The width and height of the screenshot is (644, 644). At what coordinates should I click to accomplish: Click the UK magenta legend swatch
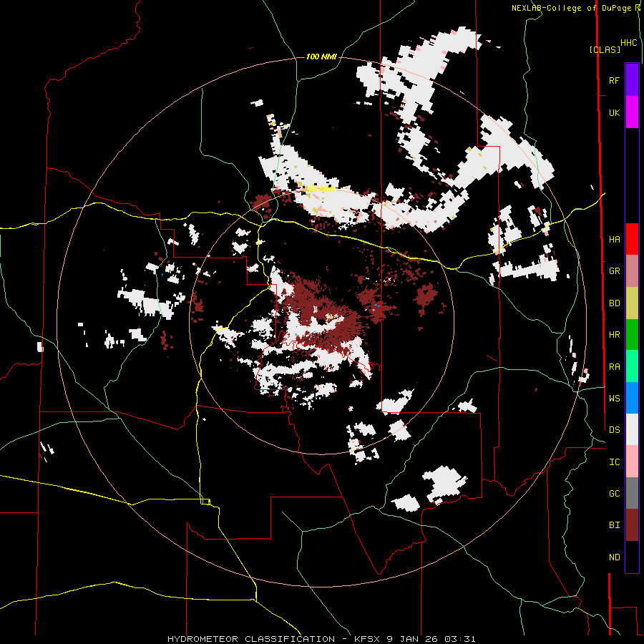pyautogui.click(x=632, y=112)
